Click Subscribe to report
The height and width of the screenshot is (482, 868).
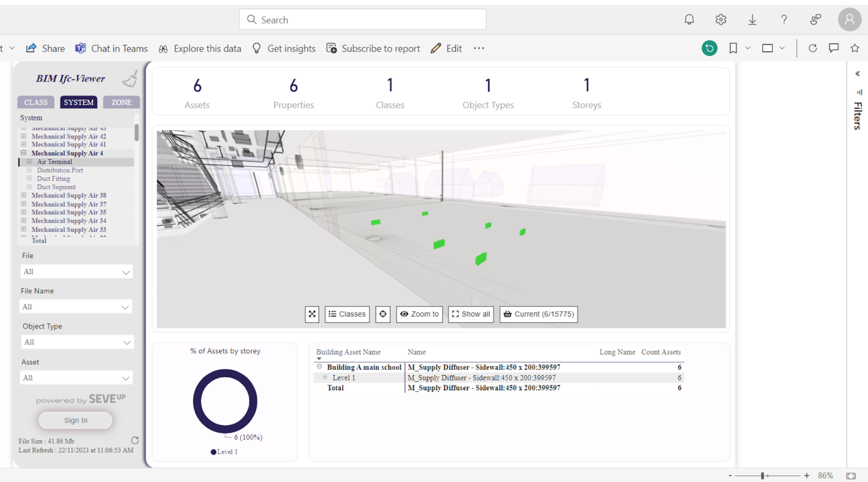[373, 48]
